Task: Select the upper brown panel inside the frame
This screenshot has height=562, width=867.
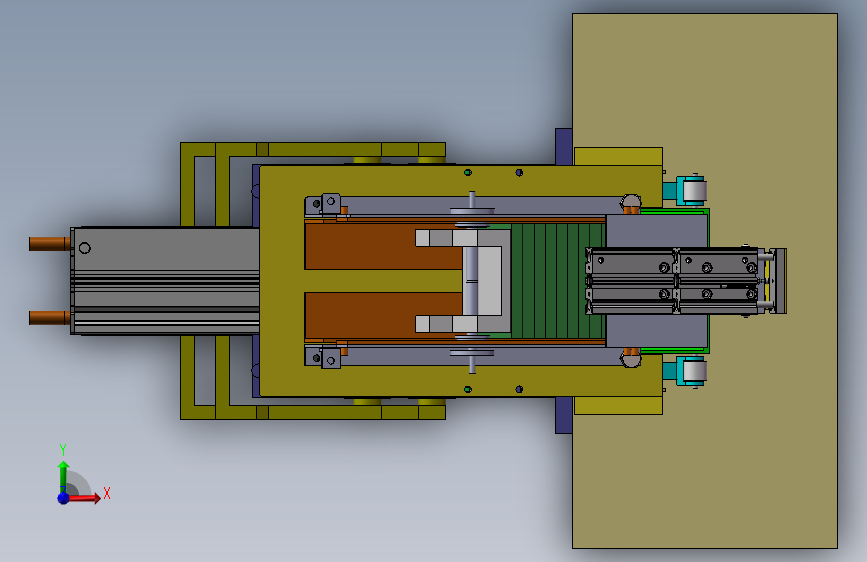Action: 382,246
